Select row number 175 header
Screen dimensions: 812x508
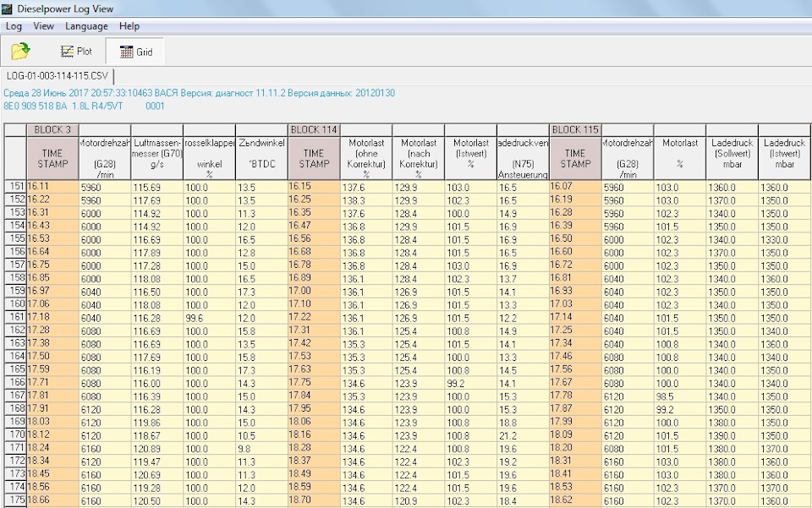[x=15, y=500]
